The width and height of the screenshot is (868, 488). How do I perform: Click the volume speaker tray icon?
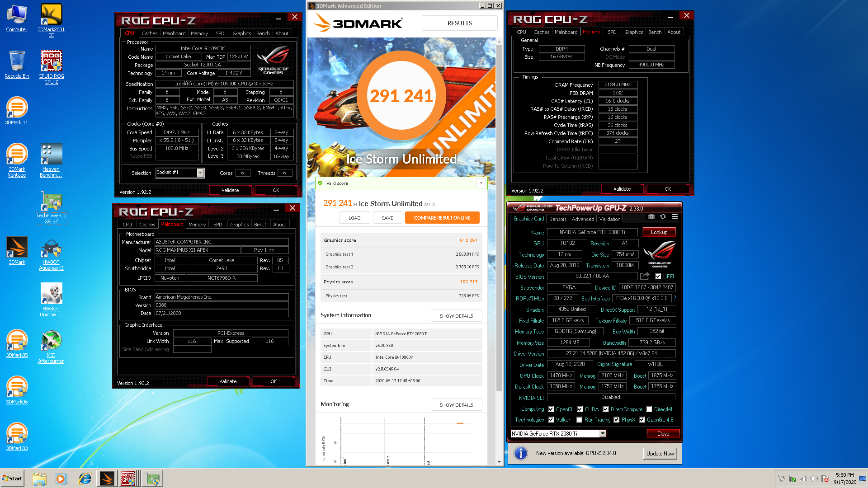tap(814, 479)
